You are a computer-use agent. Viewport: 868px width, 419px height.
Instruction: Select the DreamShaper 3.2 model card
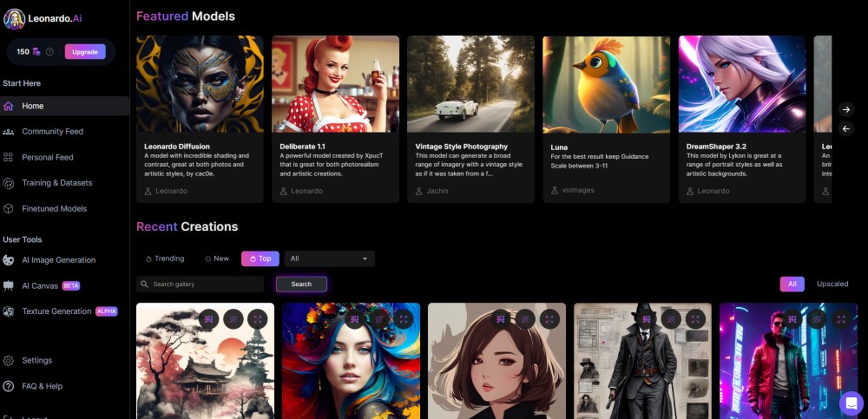point(741,119)
